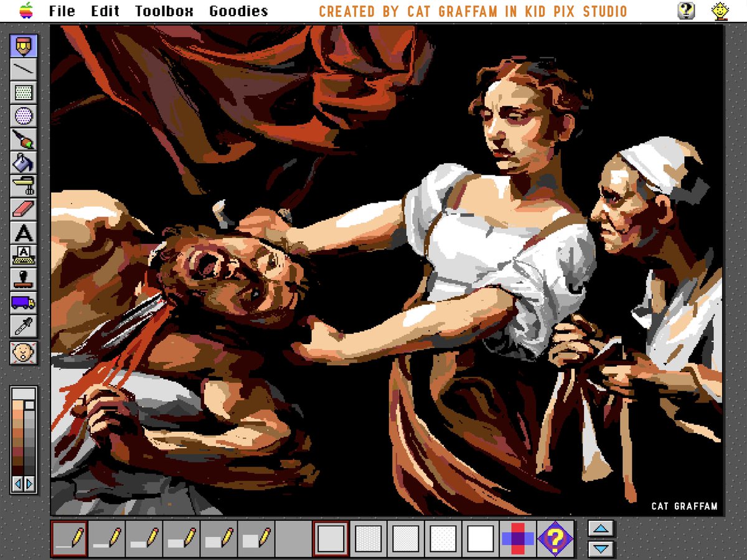Pick the dark red color swatch
This screenshot has width=747, height=560.
click(x=17, y=451)
